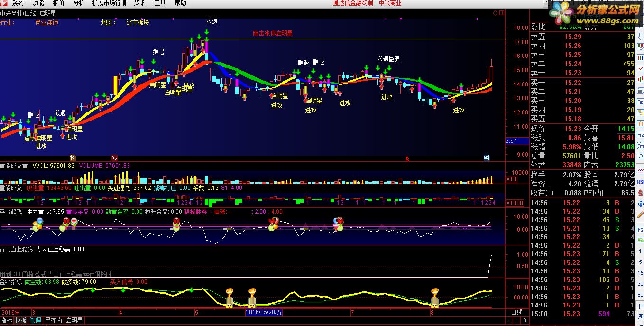Click the 财 marker on the chart

click(x=486, y=158)
